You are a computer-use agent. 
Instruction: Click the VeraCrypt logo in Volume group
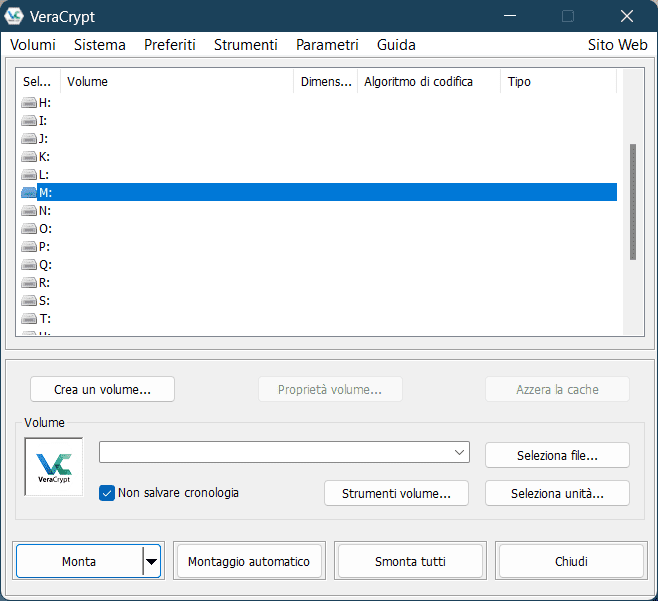click(x=54, y=467)
